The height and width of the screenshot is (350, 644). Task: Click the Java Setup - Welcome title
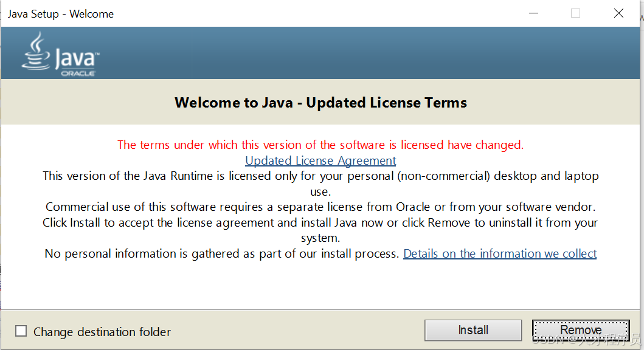[61, 14]
